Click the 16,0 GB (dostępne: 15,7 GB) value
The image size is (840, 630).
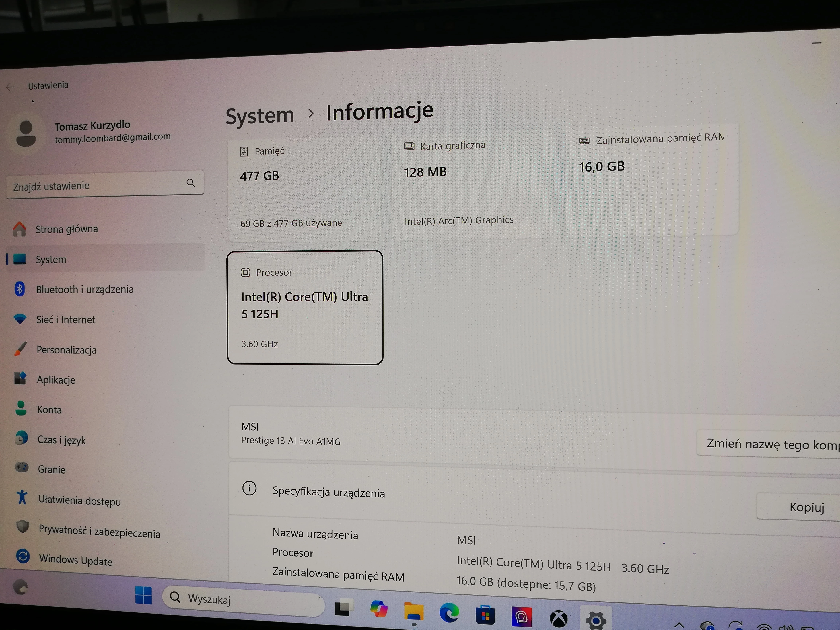click(526, 584)
